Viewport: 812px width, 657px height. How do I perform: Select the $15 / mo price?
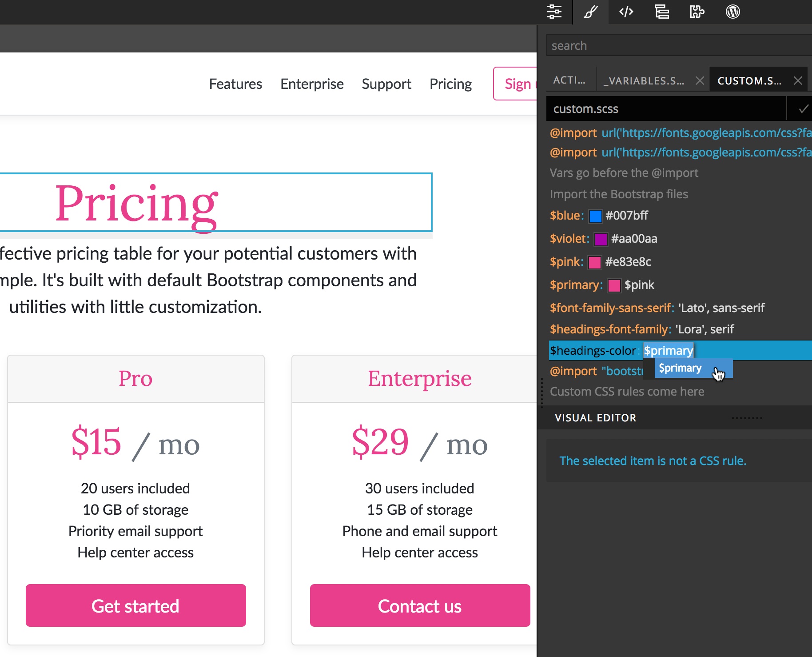[135, 443]
